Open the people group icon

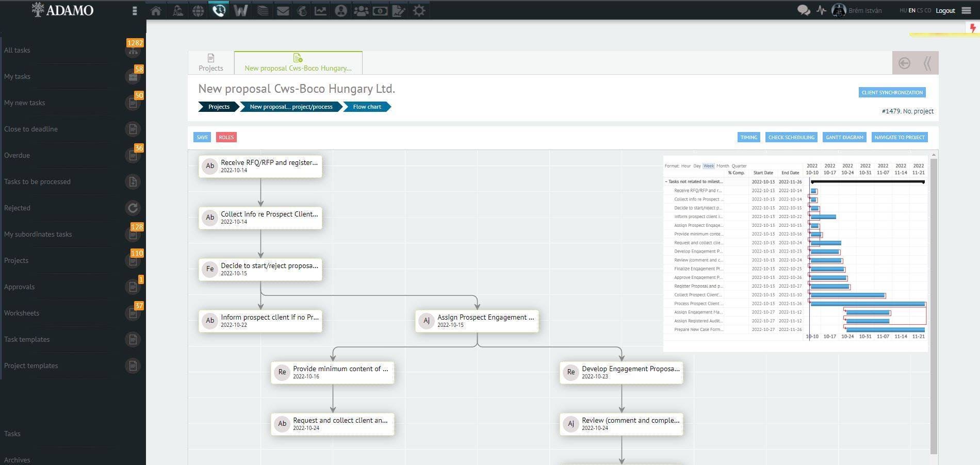tap(361, 10)
